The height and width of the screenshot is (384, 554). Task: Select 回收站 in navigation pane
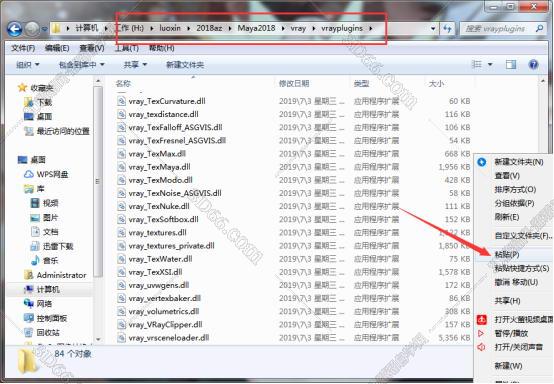[x=42, y=332]
